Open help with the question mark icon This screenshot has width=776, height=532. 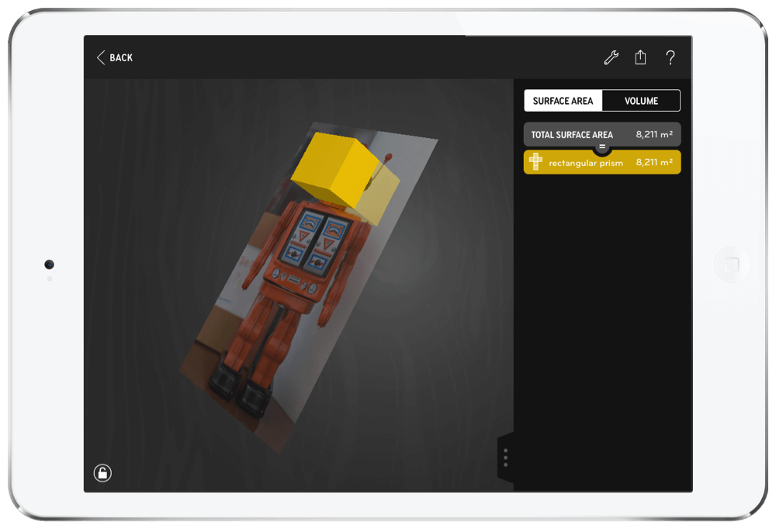tap(670, 58)
